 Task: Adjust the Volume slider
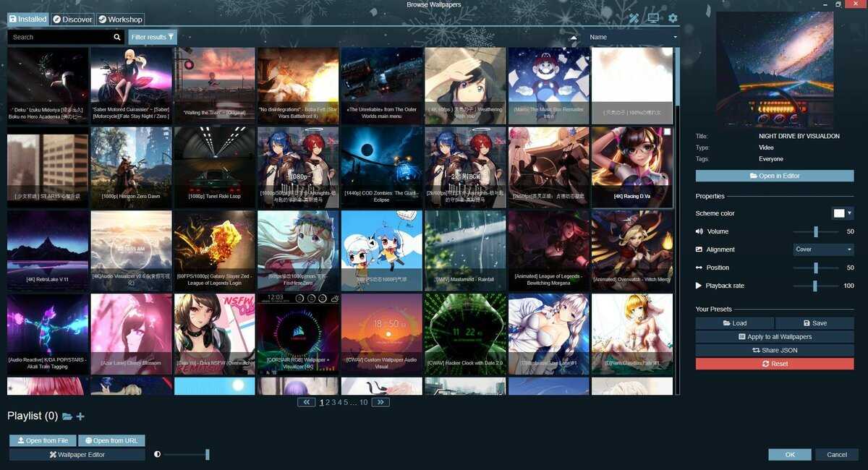[816, 231]
